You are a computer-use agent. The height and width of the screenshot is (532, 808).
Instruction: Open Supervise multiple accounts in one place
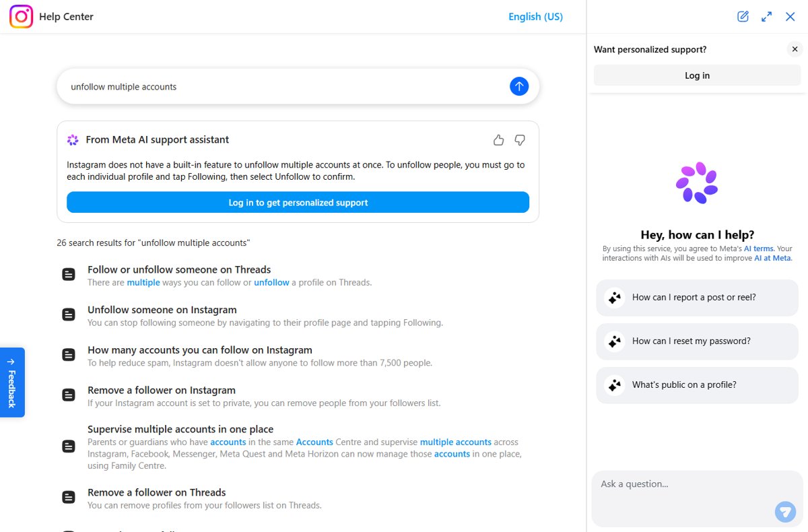tap(180, 429)
